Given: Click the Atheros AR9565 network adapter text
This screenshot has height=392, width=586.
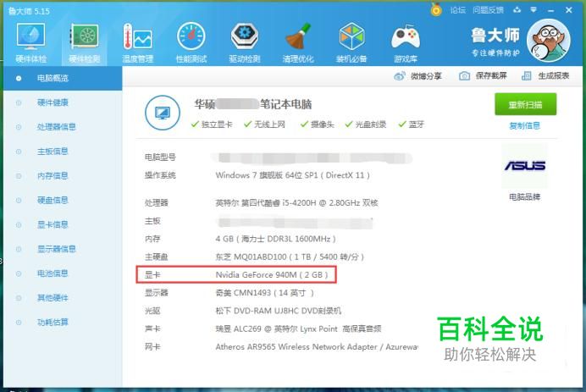Looking at the screenshot, I should [x=317, y=347].
